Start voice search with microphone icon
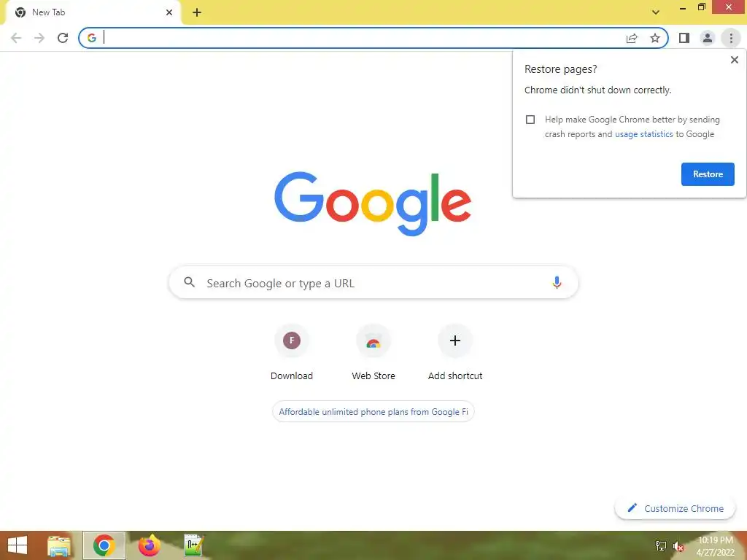 coord(557,282)
